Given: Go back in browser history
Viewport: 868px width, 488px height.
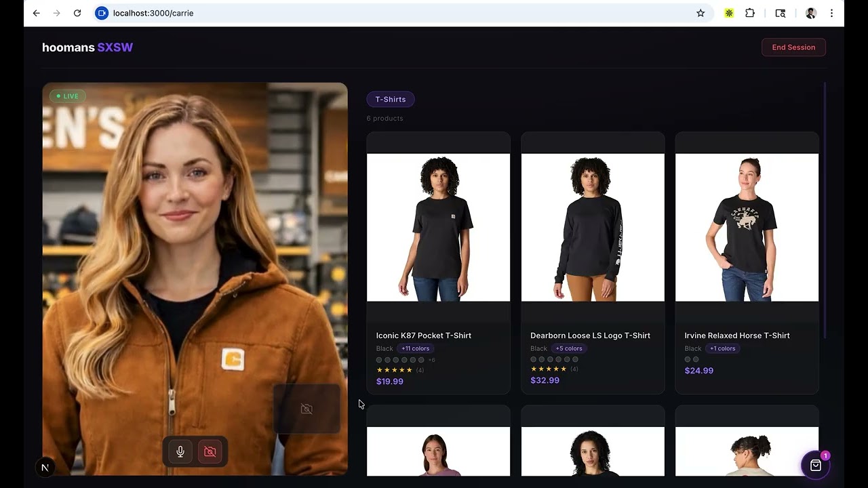Looking at the screenshot, I should (37, 13).
